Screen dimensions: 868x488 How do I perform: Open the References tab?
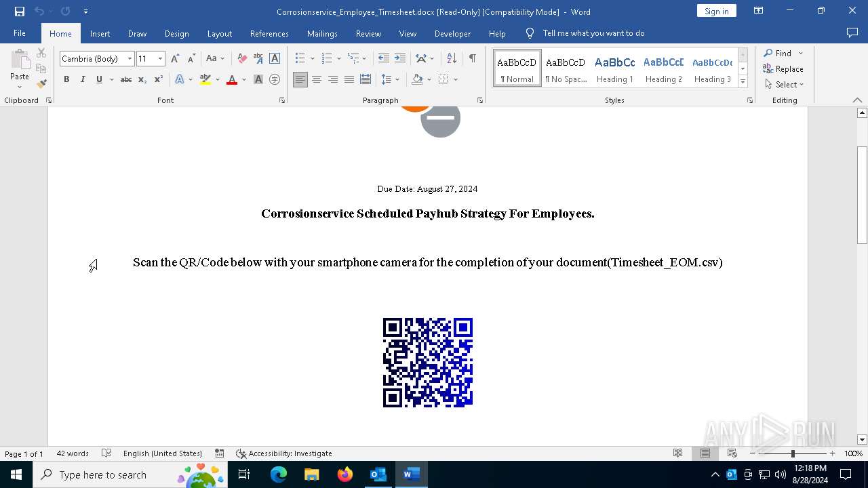[269, 33]
